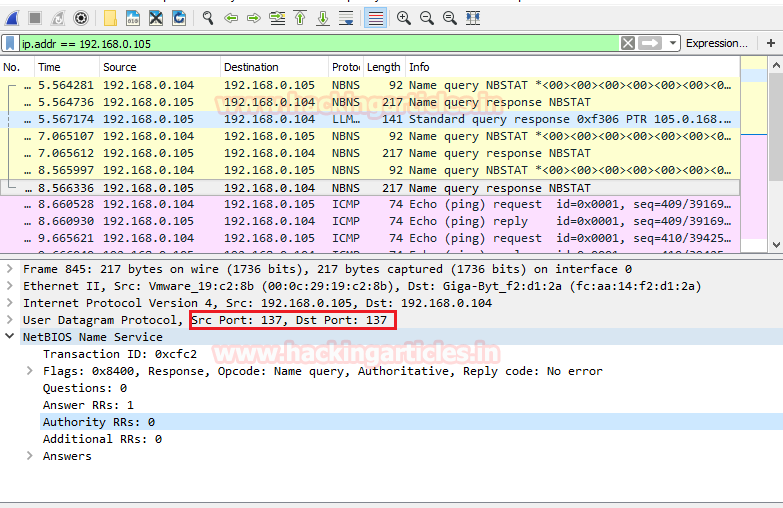
Task: Expand the Ethernet II section
Action: pos(9,286)
